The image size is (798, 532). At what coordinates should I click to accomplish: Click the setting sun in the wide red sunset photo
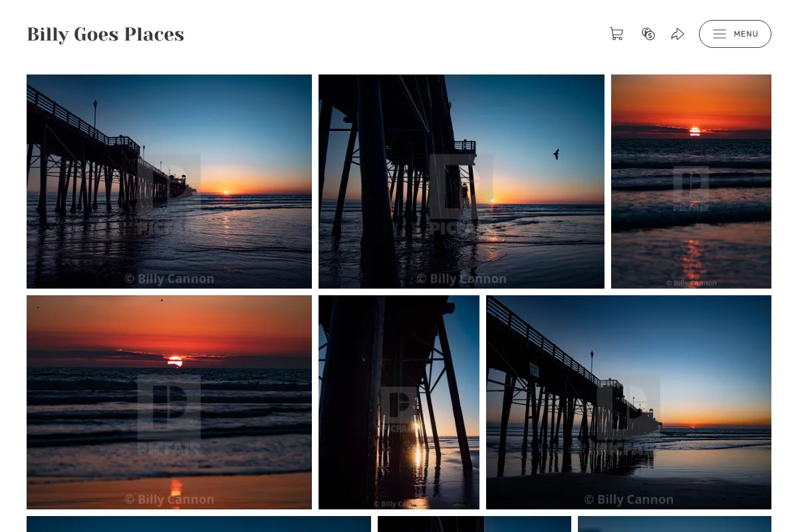[x=175, y=361]
